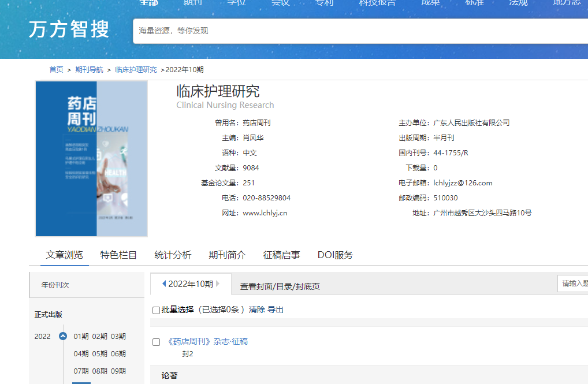Click the journal cover thumbnail
Screen dimensions: 588x384
91,159
